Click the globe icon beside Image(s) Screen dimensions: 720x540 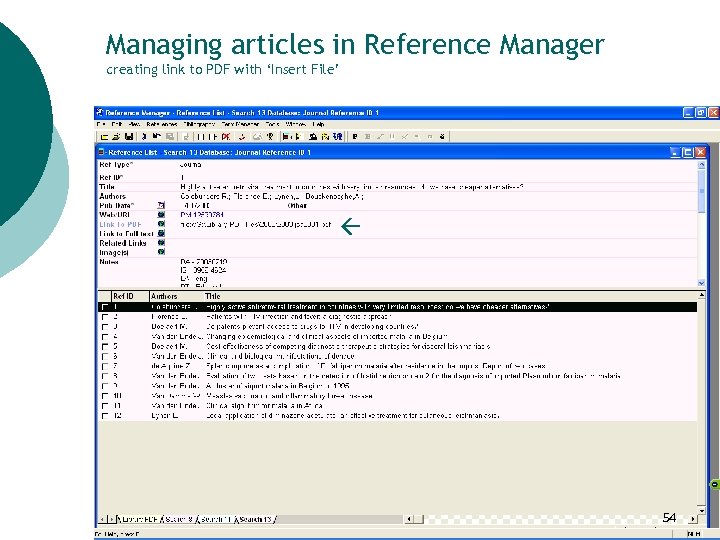(161, 252)
